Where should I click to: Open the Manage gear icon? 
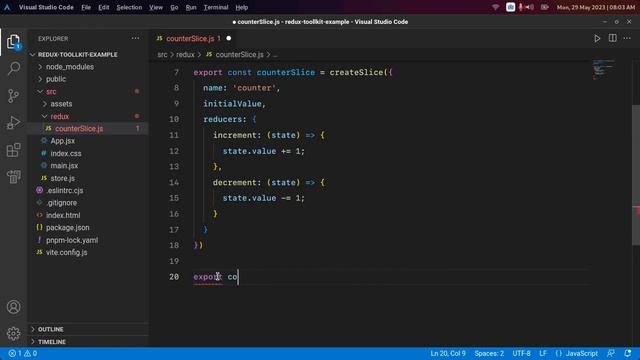point(13,333)
